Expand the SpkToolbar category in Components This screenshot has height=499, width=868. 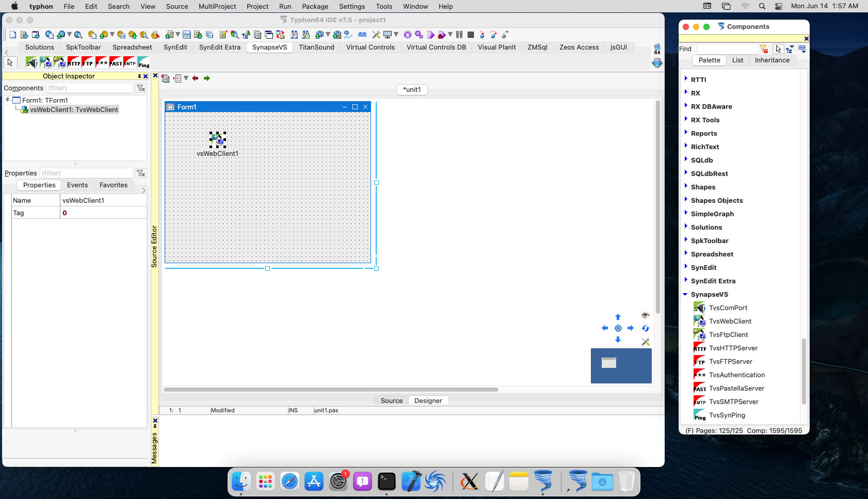[x=685, y=240]
